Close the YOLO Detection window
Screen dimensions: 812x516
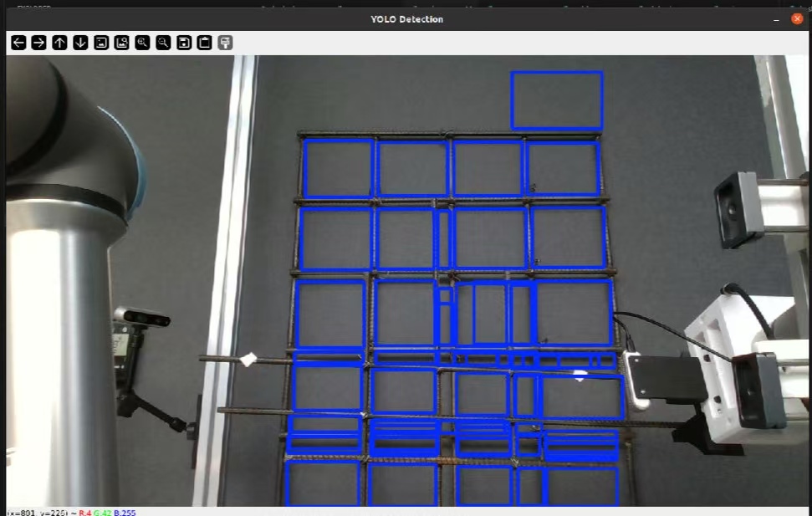[797, 19]
